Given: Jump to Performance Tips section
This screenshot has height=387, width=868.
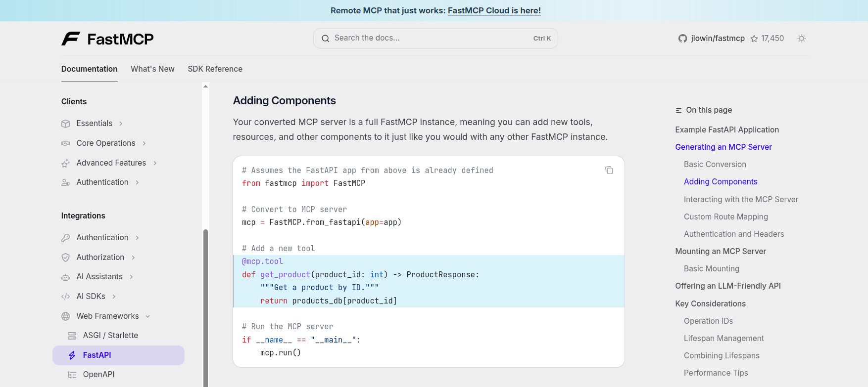Looking at the screenshot, I should pos(716,373).
